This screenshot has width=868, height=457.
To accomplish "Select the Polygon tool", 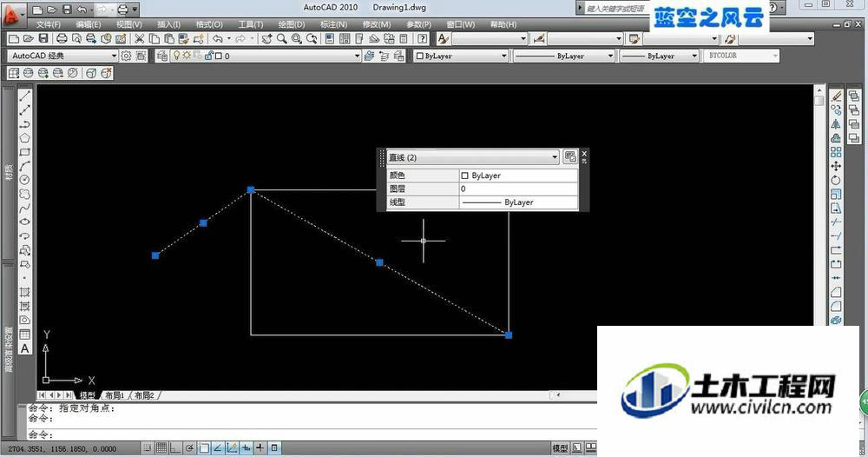I will click(25, 138).
